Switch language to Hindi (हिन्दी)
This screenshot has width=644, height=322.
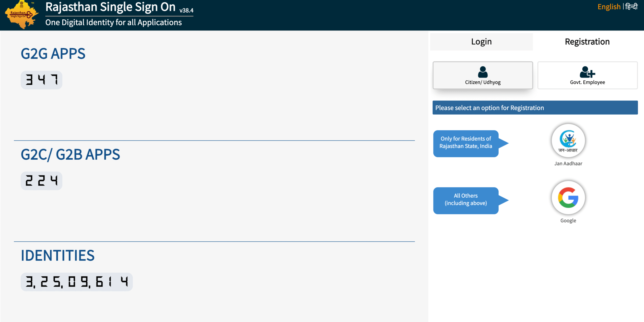coord(631,7)
